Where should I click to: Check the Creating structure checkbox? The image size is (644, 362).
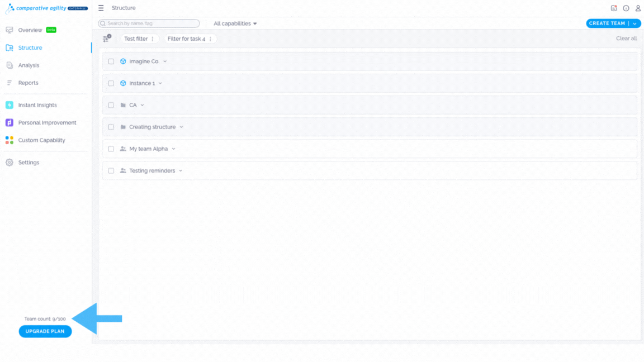click(x=111, y=127)
